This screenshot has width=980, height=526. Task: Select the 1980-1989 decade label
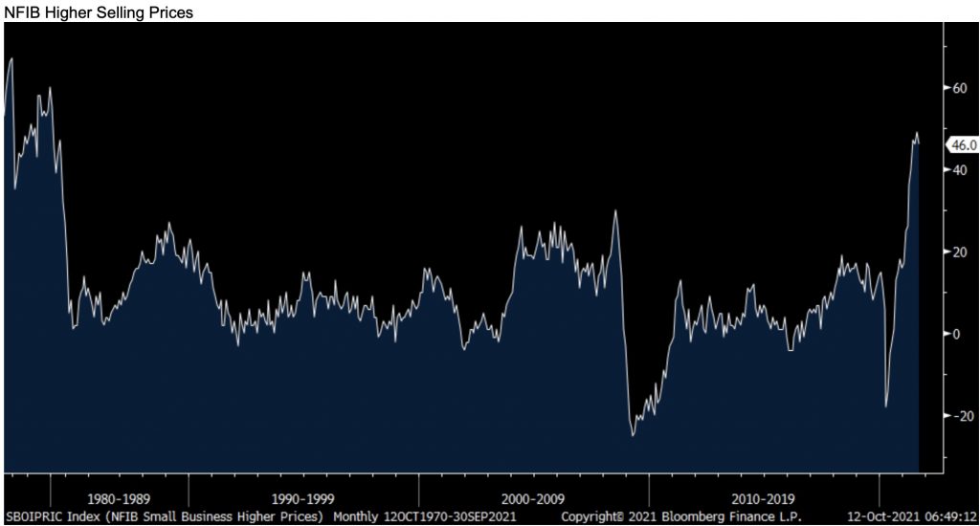(119, 498)
